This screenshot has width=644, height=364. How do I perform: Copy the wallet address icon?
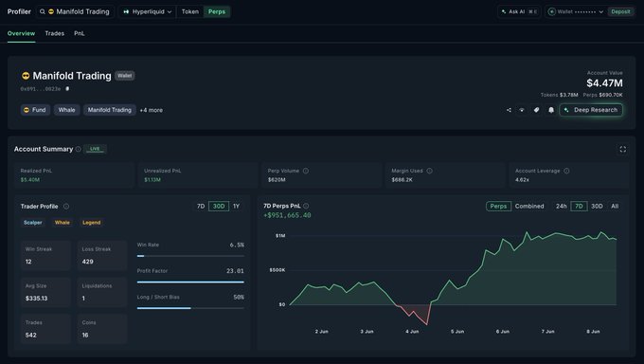pyautogui.click(x=67, y=88)
